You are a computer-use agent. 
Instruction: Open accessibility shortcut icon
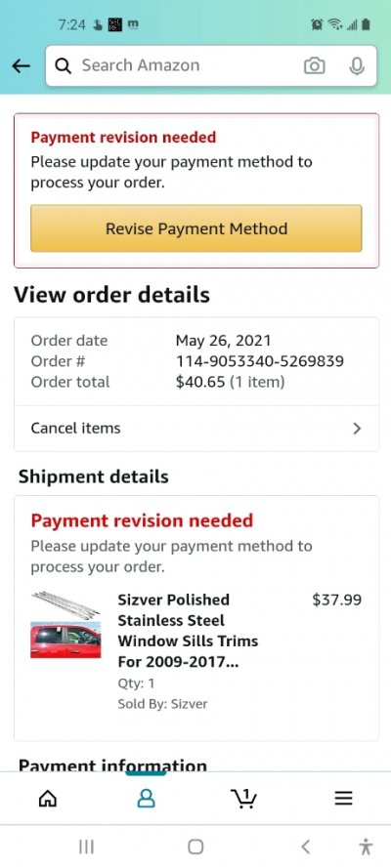coord(366,847)
